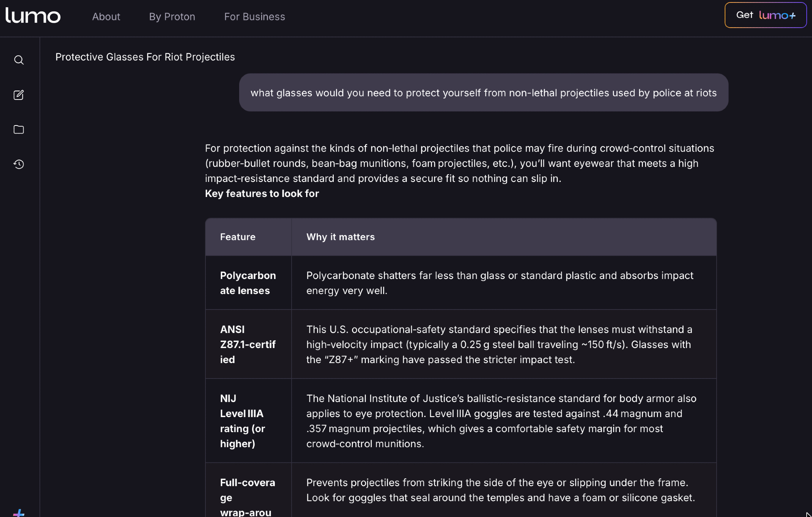Click the Feature column header
This screenshot has height=517, width=812.
(238, 237)
